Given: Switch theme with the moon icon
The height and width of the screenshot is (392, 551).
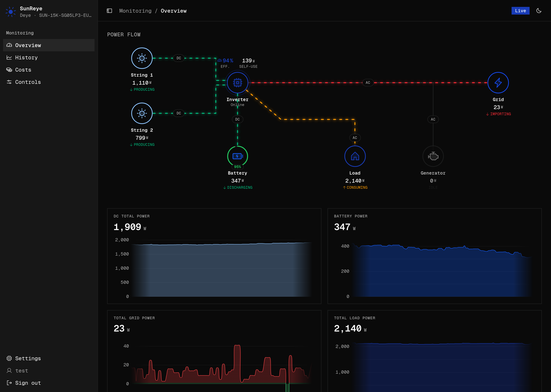Looking at the screenshot, I should 539,11.
